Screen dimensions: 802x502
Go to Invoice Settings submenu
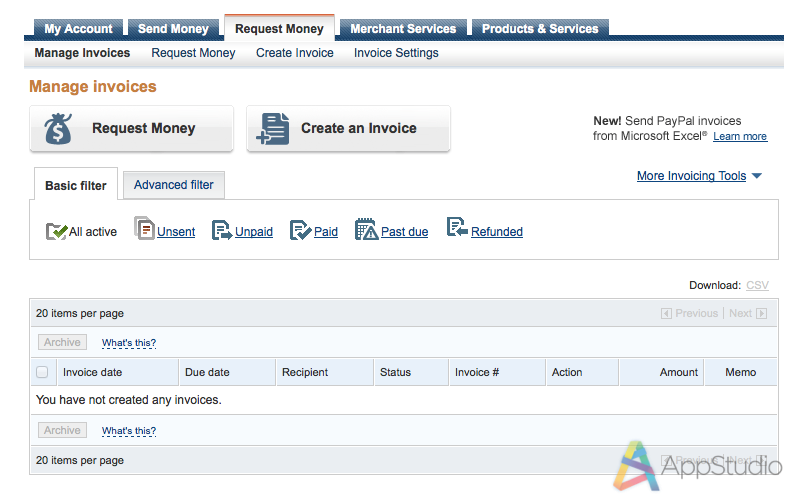396,53
